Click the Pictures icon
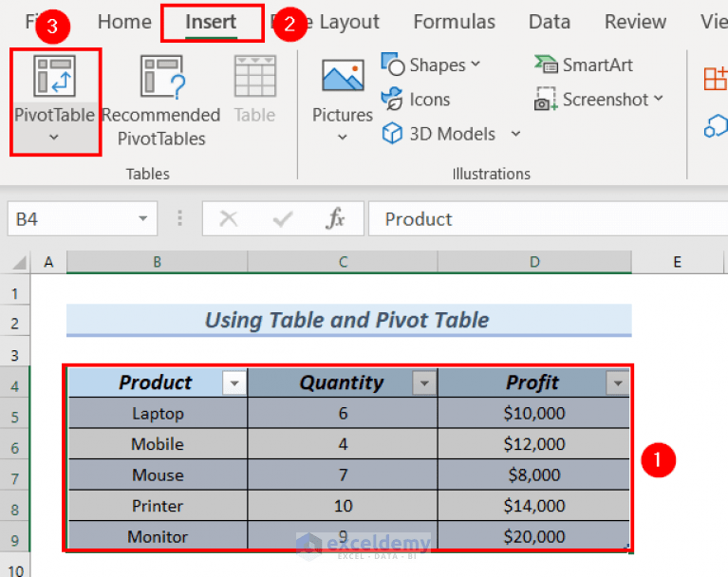The image size is (728, 577). 343,75
